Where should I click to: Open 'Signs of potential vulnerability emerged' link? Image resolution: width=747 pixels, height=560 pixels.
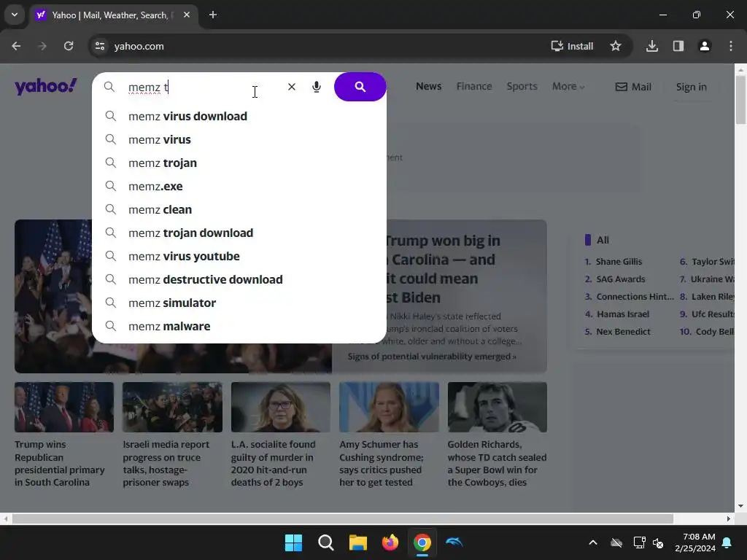point(432,357)
